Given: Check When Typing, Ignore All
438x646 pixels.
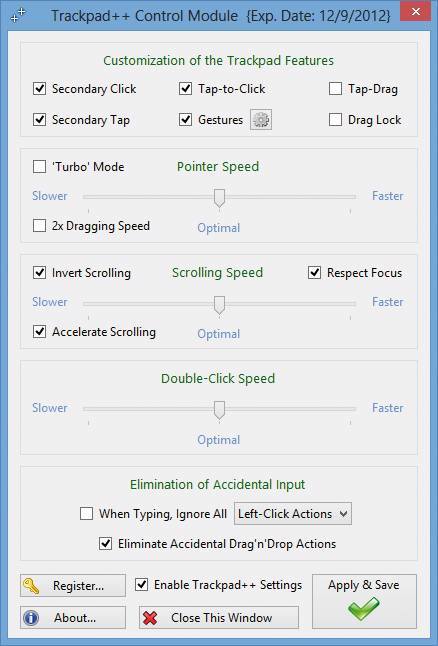Looking at the screenshot, I should click(x=86, y=514).
